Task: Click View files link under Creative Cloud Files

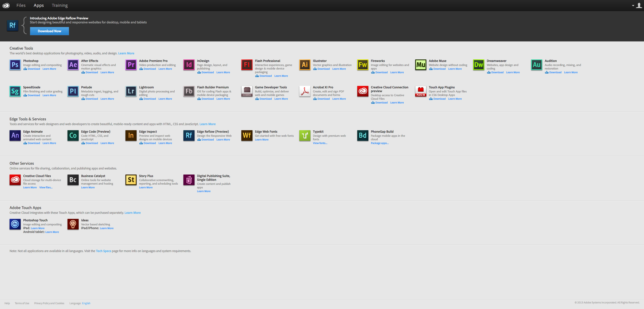Action: (x=46, y=188)
